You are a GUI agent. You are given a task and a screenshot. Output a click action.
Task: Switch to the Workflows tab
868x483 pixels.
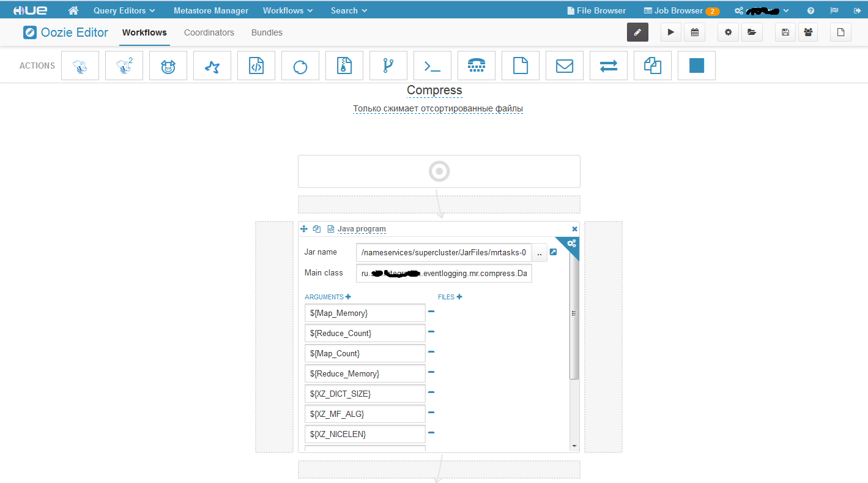coord(144,32)
